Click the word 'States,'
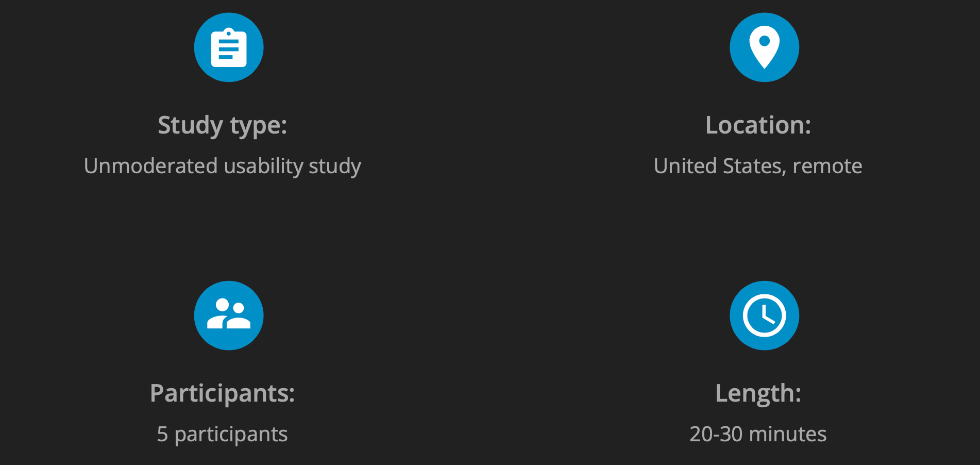Screen dimensions: 980x465 click(x=755, y=166)
